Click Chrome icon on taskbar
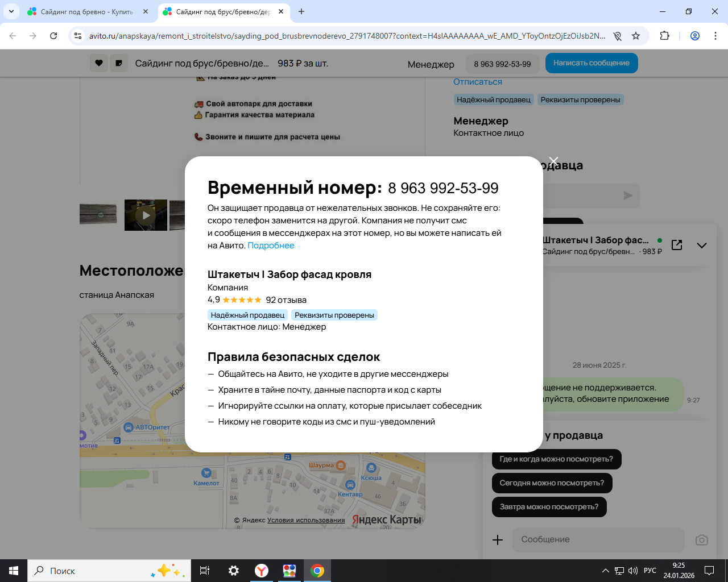The width and height of the screenshot is (728, 582). pyautogui.click(x=317, y=571)
